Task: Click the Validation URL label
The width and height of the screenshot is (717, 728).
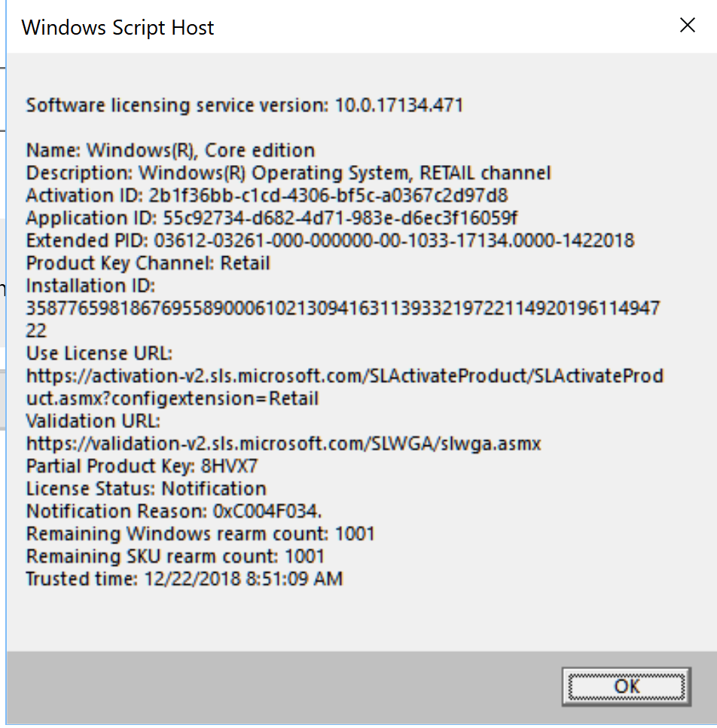Action: pyautogui.click(x=93, y=421)
